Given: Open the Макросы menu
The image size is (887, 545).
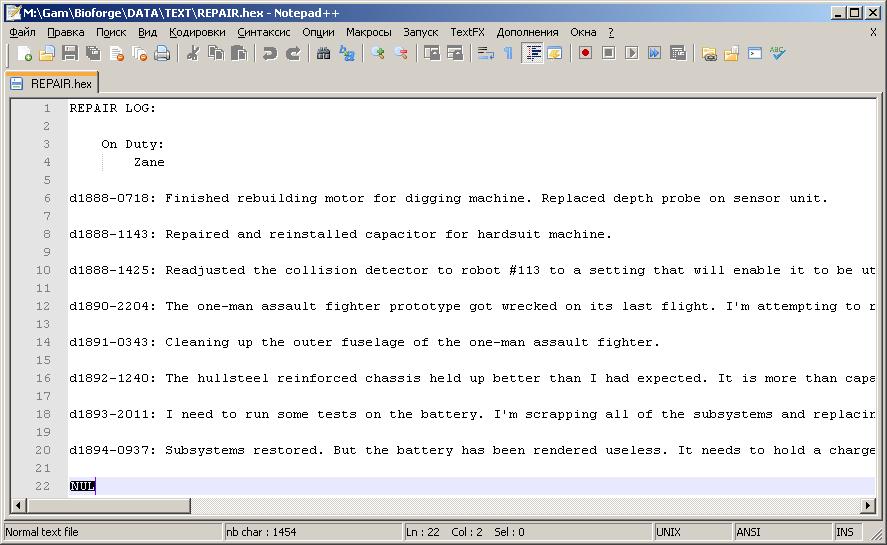Looking at the screenshot, I should (x=369, y=32).
